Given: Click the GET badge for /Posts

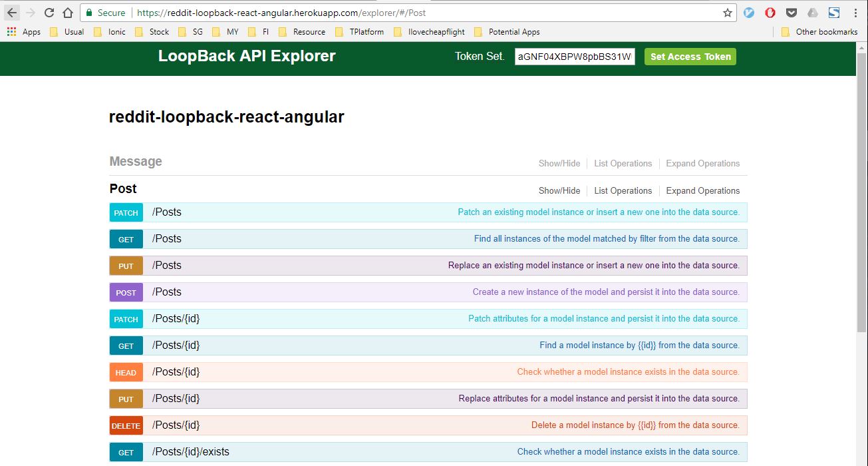Looking at the screenshot, I should [126, 239].
